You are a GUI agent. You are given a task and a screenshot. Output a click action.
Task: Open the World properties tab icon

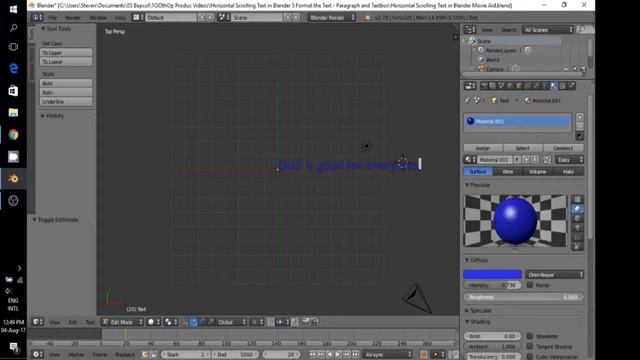click(510, 86)
